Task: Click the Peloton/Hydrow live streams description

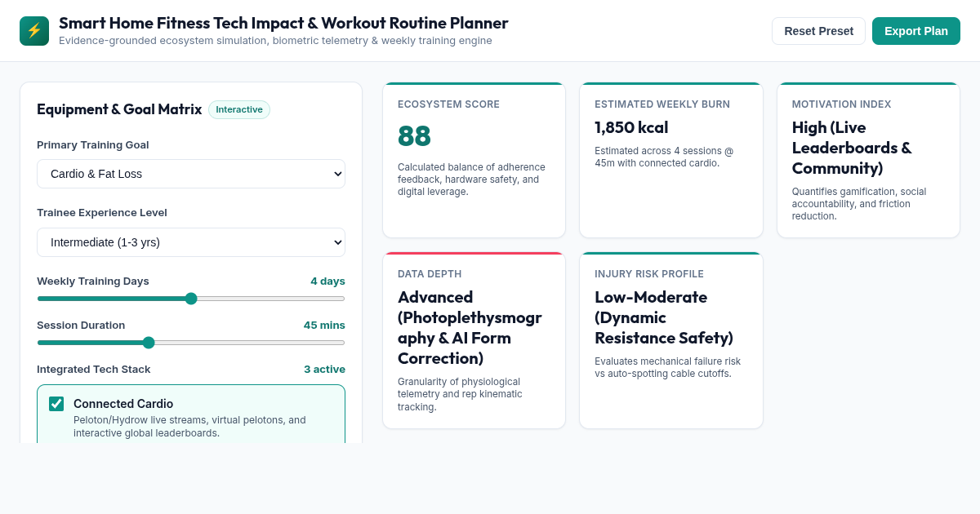Action: [x=189, y=427]
